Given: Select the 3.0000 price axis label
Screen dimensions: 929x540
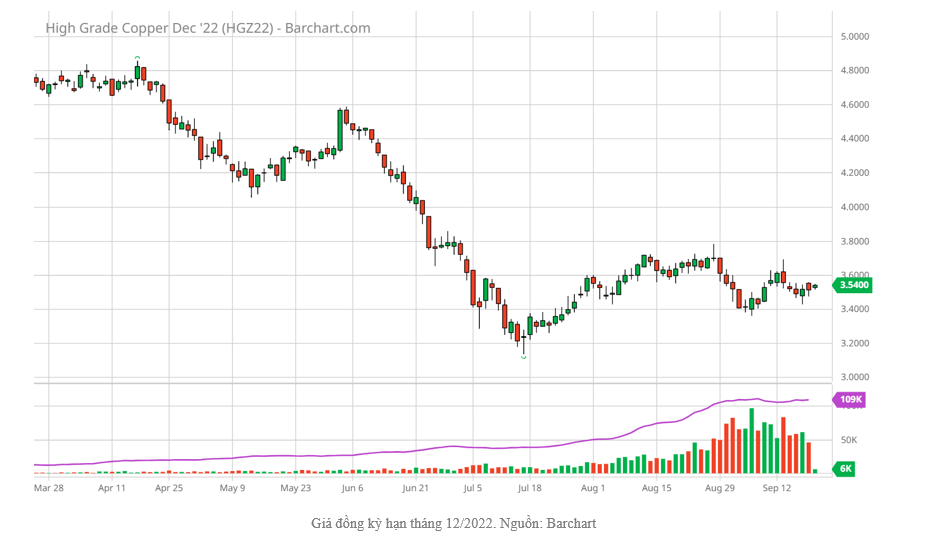Looking at the screenshot, I should pos(854,377).
